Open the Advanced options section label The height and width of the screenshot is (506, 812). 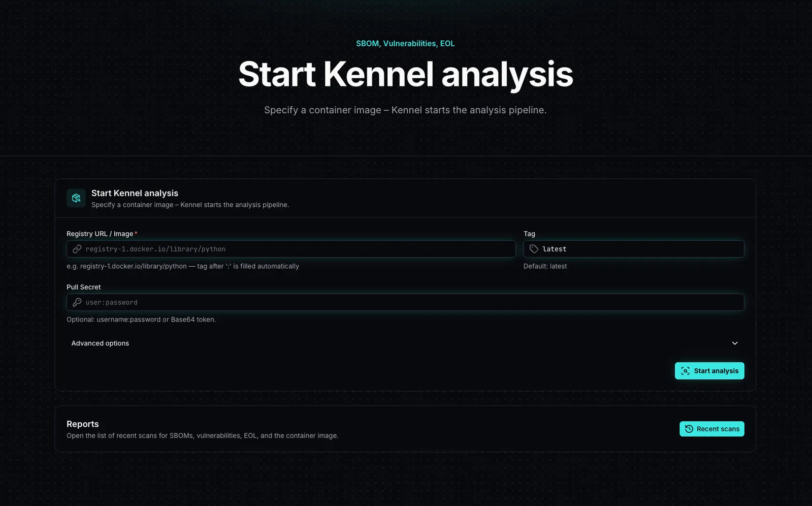(100, 343)
